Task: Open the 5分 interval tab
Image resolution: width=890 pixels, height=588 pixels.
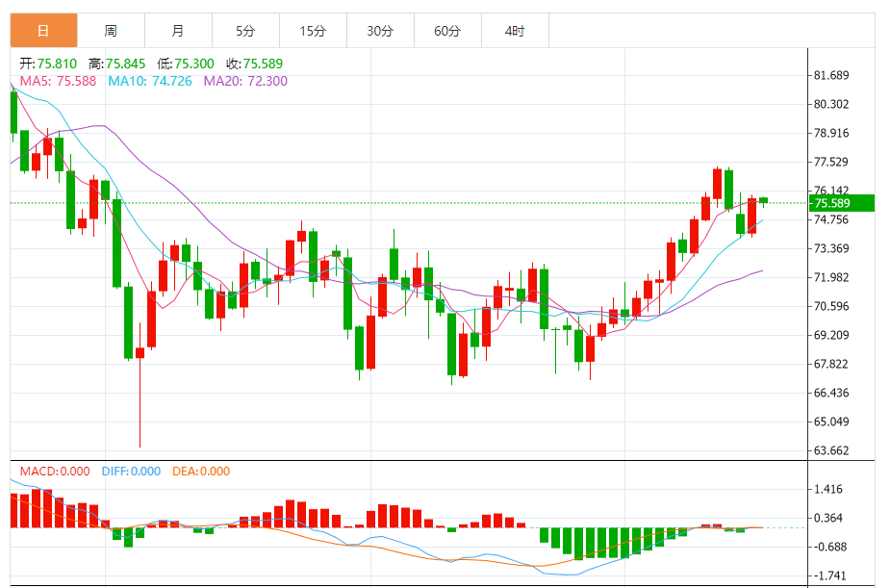Action: [245, 31]
